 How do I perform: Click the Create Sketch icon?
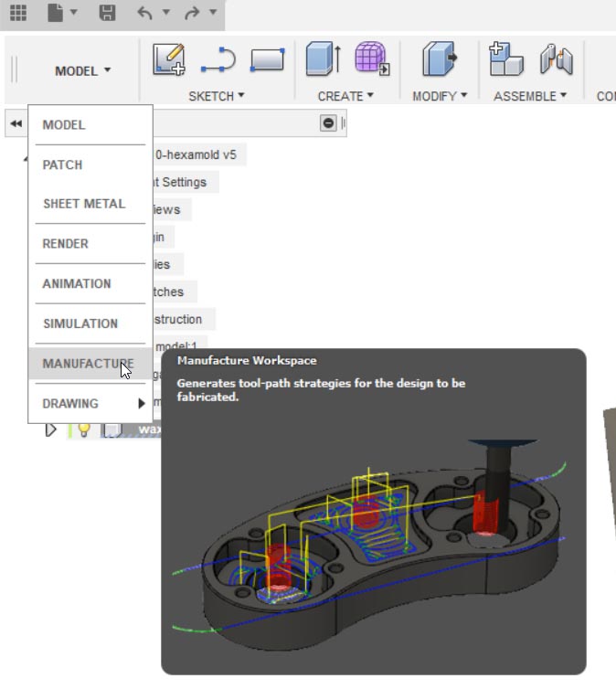click(x=169, y=59)
